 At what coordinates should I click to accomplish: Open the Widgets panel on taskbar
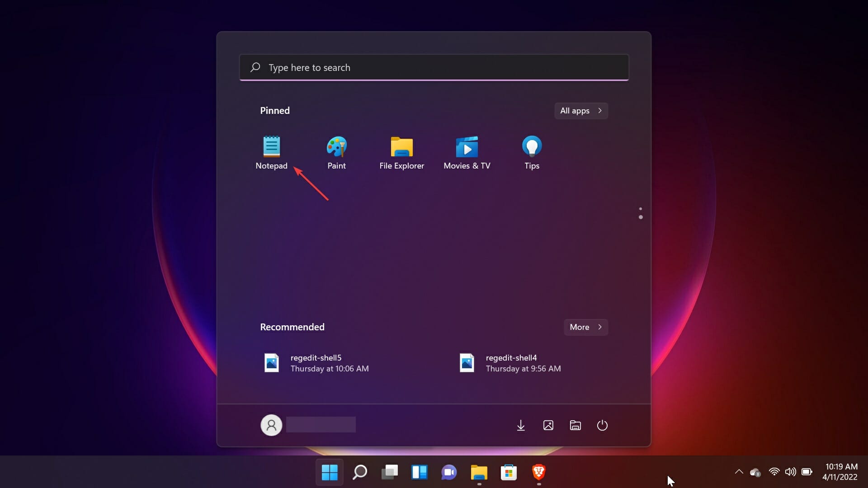coord(419,472)
